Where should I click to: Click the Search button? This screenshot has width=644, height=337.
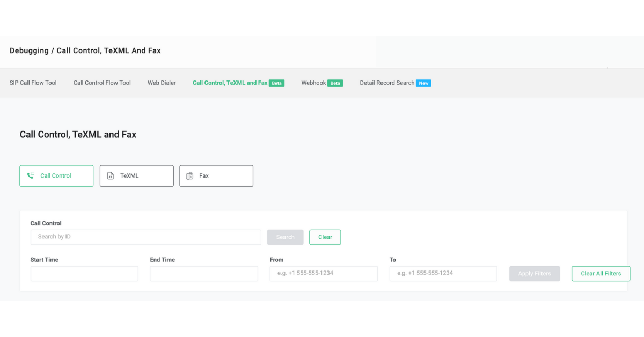tap(286, 237)
